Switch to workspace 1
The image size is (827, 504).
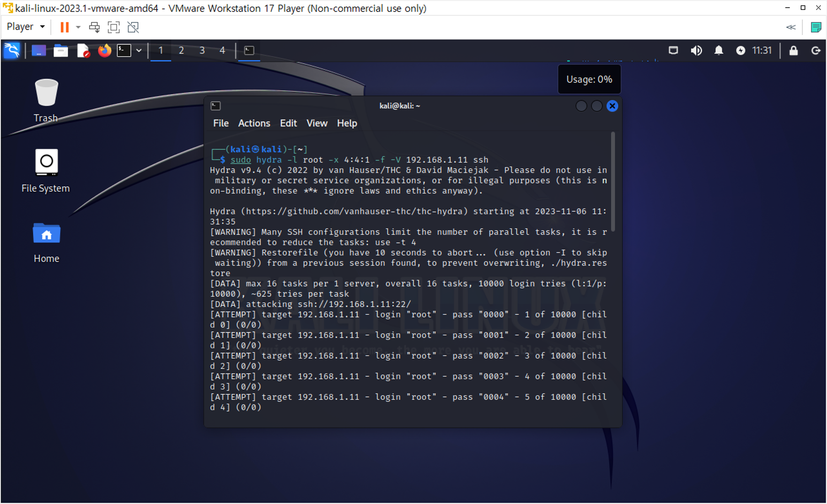click(161, 50)
